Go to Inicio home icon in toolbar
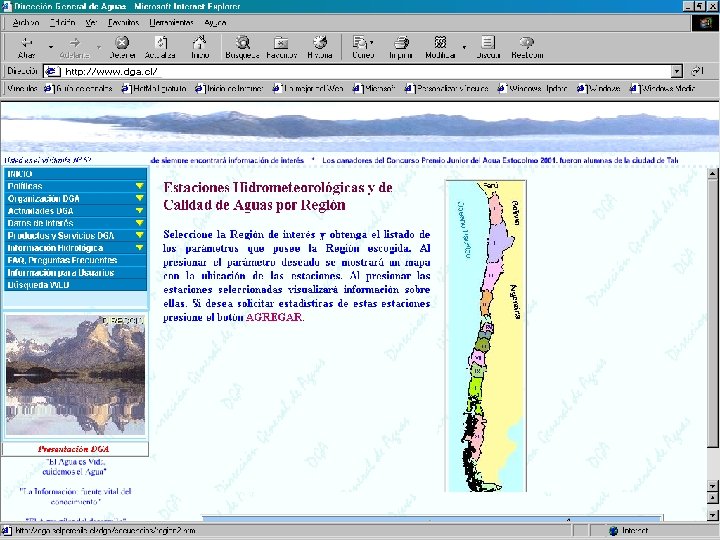Image resolution: width=720 pixels, height=540 pixels. click(200, 43)
